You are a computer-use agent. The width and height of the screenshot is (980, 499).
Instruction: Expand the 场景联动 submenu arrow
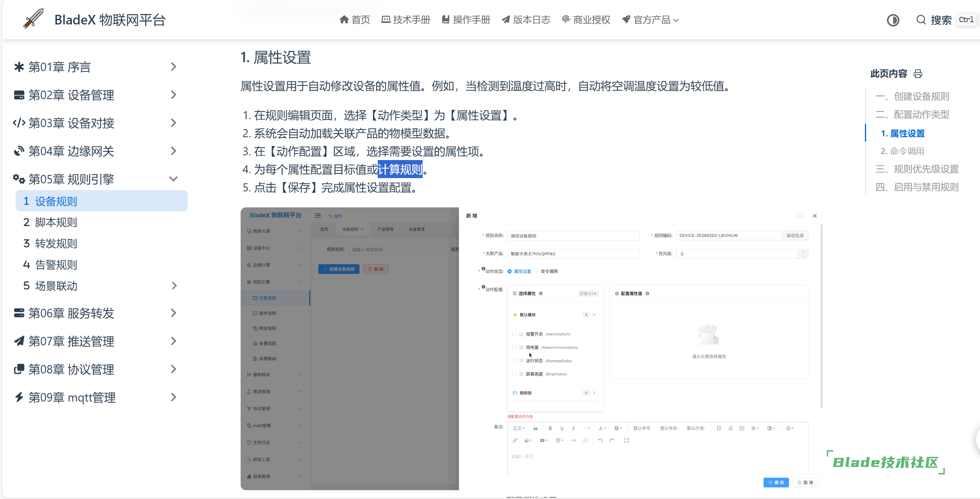tap(174, 286)
